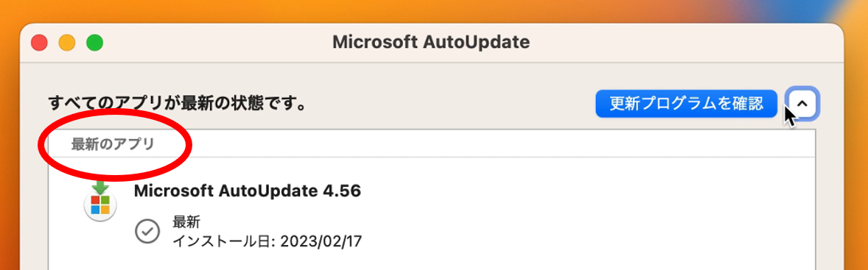The image size is (868, 270).
Task: Click the 更新プログラムを確認 button
Action: click(x=687, y=103)
